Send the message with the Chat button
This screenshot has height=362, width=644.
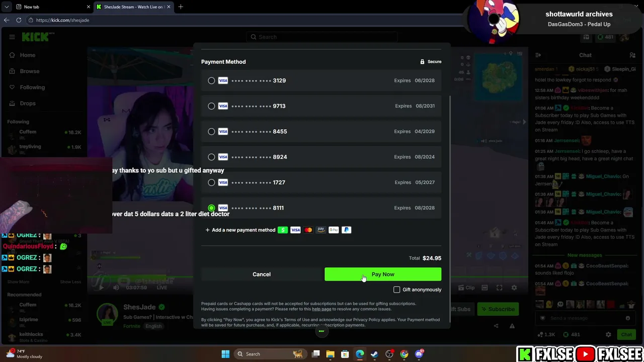tap(626, 334)
